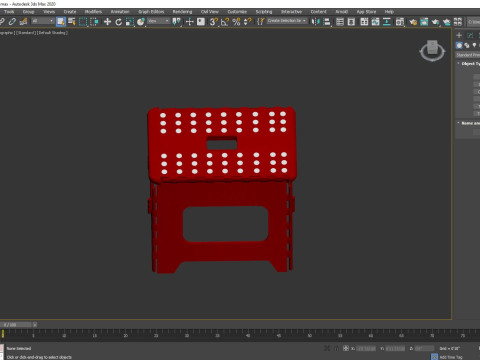Click the Use Pivot Point Center icon
This screenshot has width=480, height=360.
coord(177,22)
